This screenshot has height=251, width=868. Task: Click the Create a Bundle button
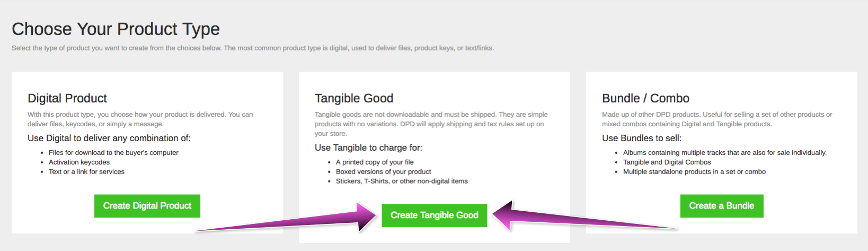[722, 206]
